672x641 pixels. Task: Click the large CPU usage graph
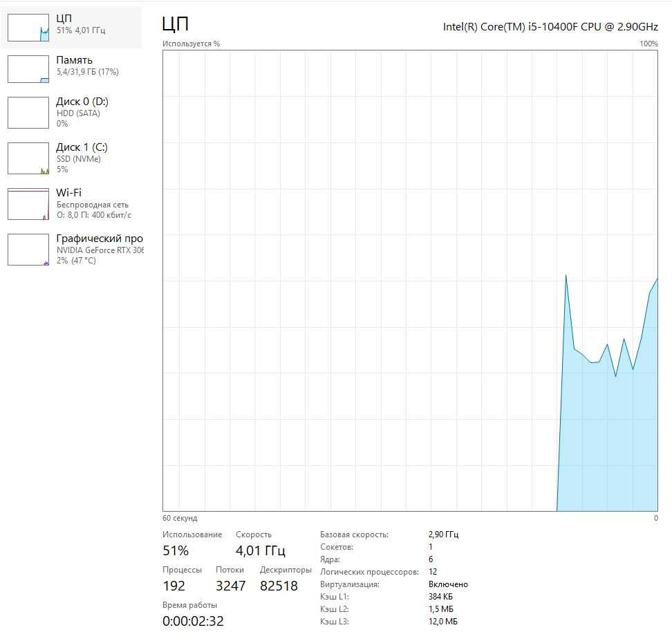click(x=410, y=281)
